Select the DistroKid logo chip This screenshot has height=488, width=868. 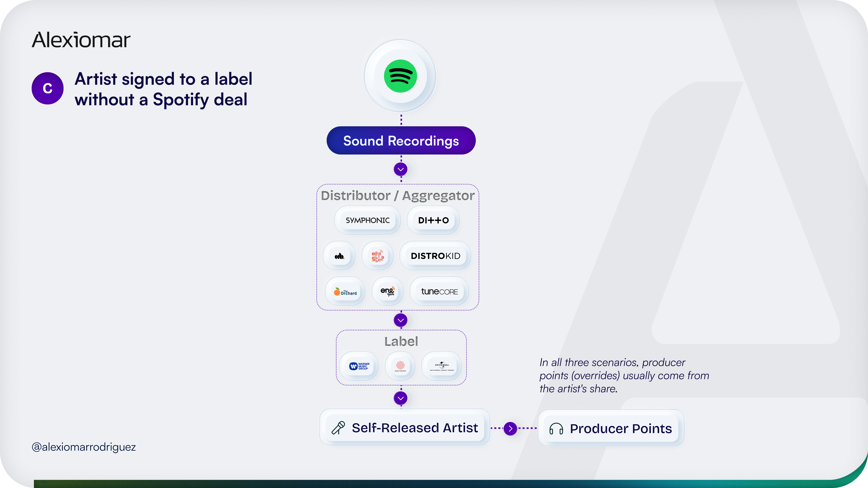[x=435, y=256]
